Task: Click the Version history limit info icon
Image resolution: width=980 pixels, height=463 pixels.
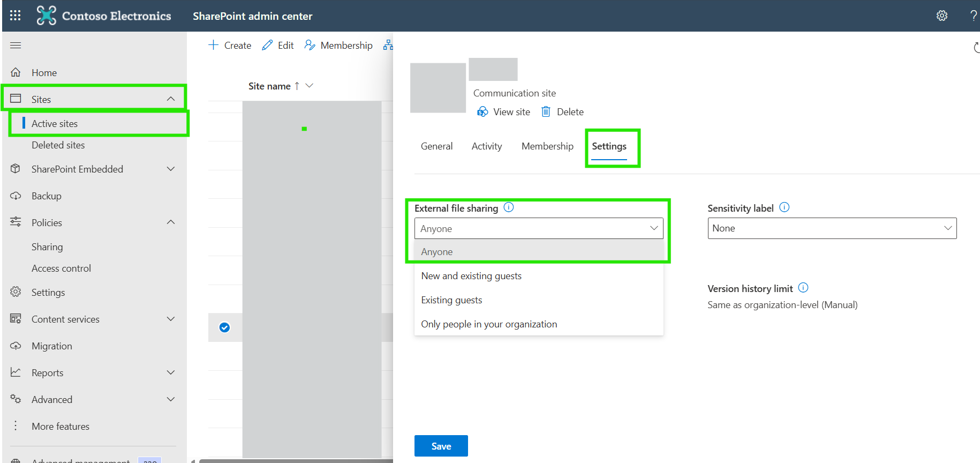Action: tap(803, 288)
